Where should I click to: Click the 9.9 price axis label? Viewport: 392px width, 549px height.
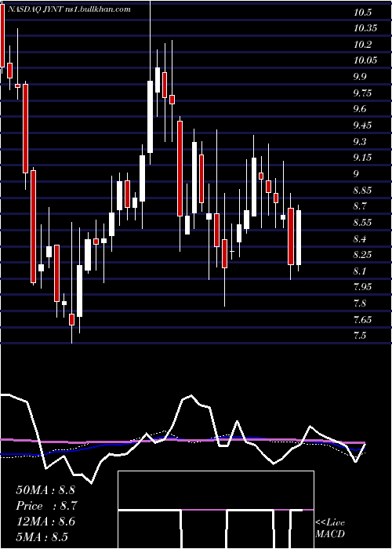(x=360, y=77)
